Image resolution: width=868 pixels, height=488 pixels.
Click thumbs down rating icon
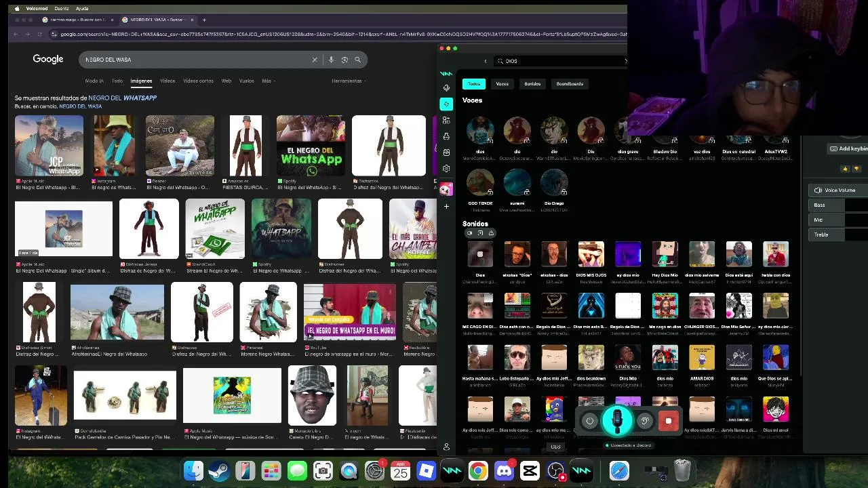click(856, 169)
